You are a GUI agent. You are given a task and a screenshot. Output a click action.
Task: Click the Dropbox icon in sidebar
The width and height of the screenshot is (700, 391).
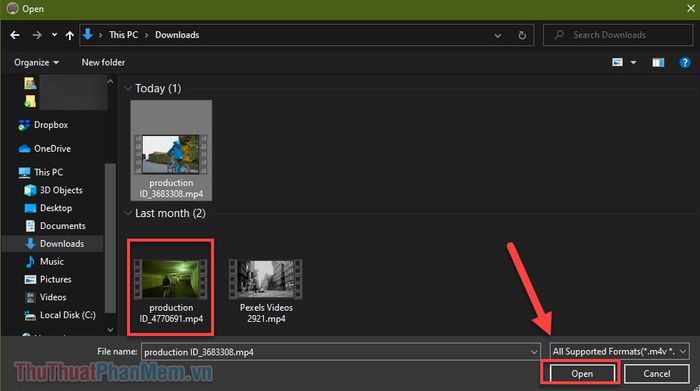point(24,125)
